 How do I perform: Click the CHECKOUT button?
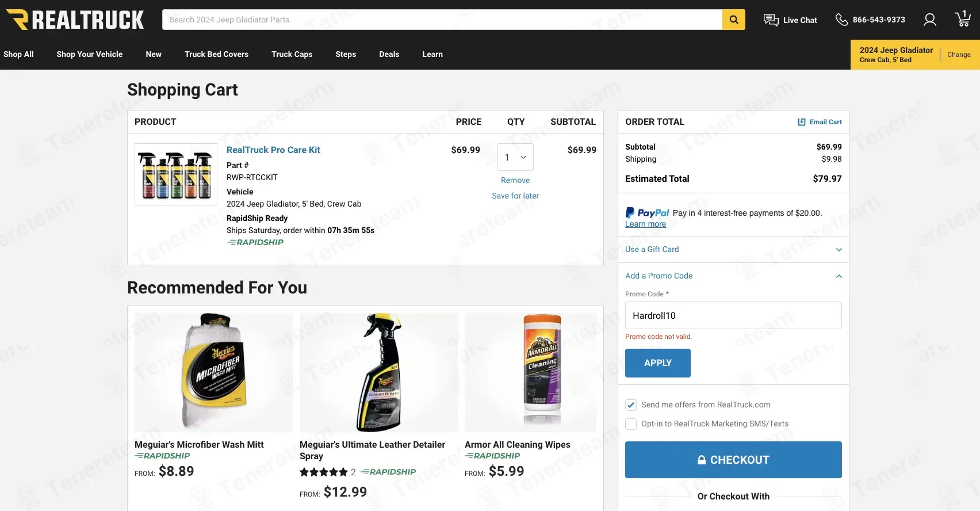click(x=733, y=460)
